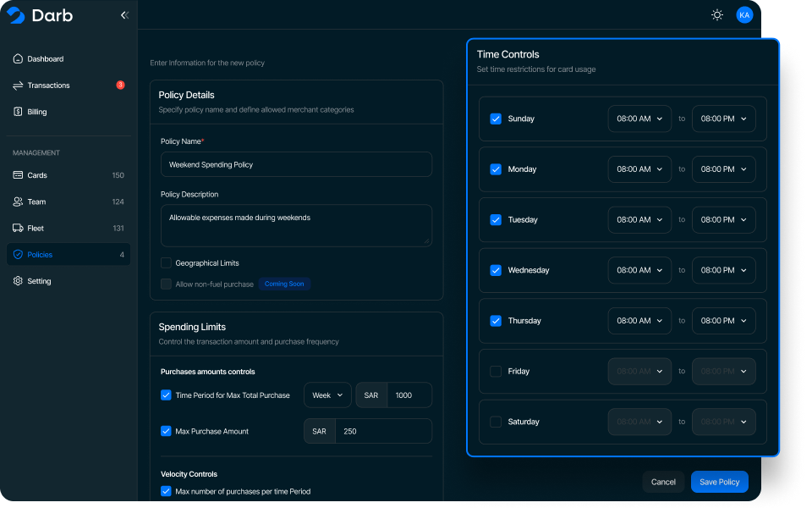The image size is (812, 508).
Task: Disable the Max Purchase Amount checkbox
Action: (167, 431)
